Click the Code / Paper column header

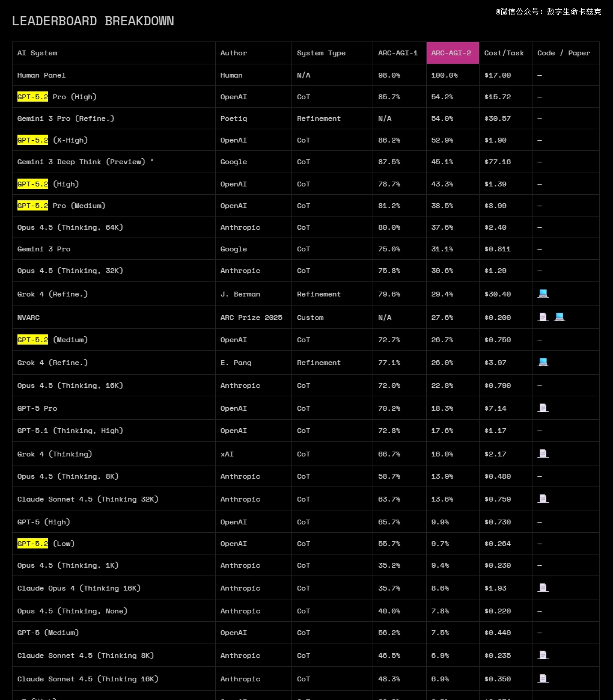564,53
